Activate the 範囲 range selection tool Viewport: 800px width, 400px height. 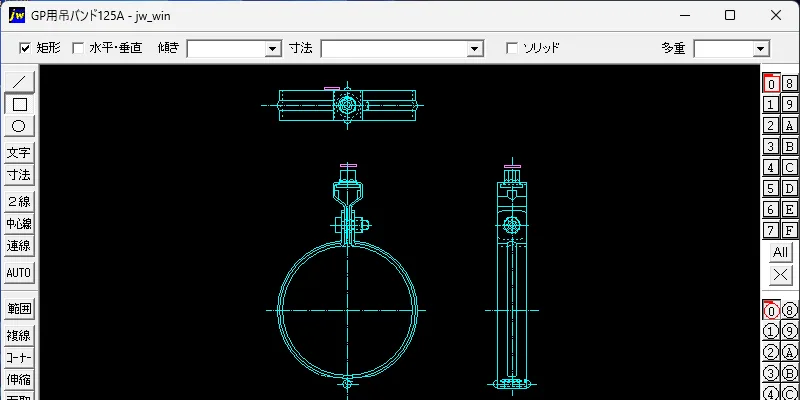(19, 309)
